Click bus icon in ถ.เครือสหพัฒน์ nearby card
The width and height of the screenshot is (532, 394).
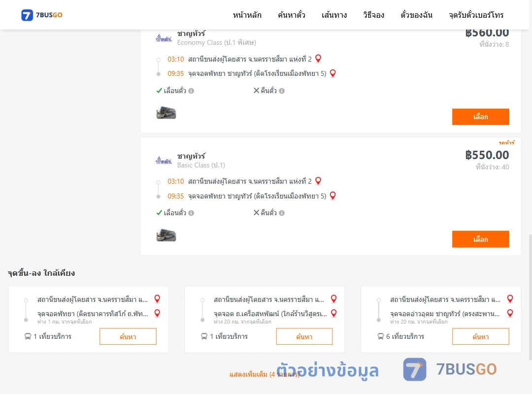pyautogui.click(x=204, y=336)
